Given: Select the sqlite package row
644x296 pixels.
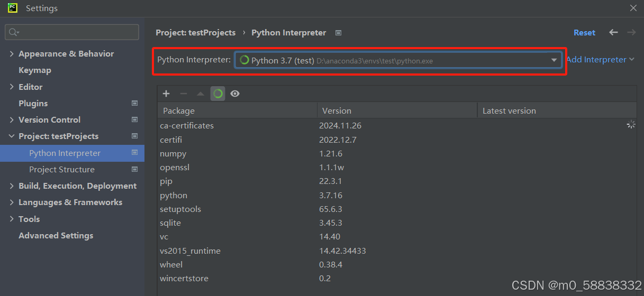Looking at the screenshot, I should click(x=397, y=223).
